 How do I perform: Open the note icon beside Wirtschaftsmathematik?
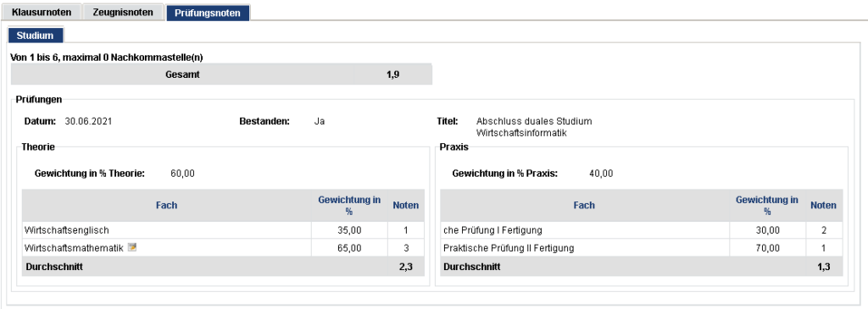tap(131, 248)
